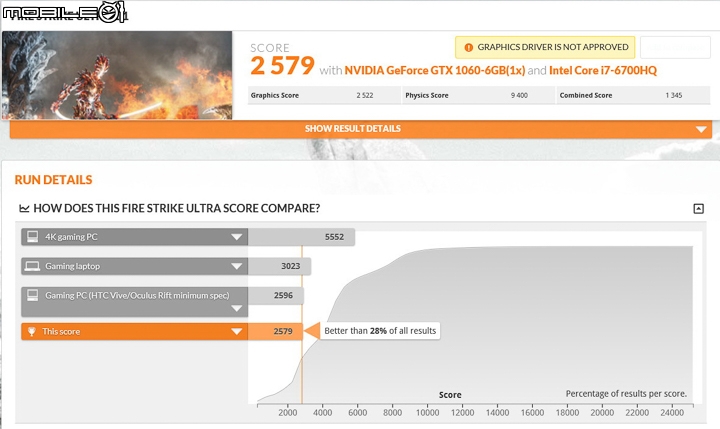Click the warning icon in driver notice
The image size is (720, 429).
pos(468,47)
